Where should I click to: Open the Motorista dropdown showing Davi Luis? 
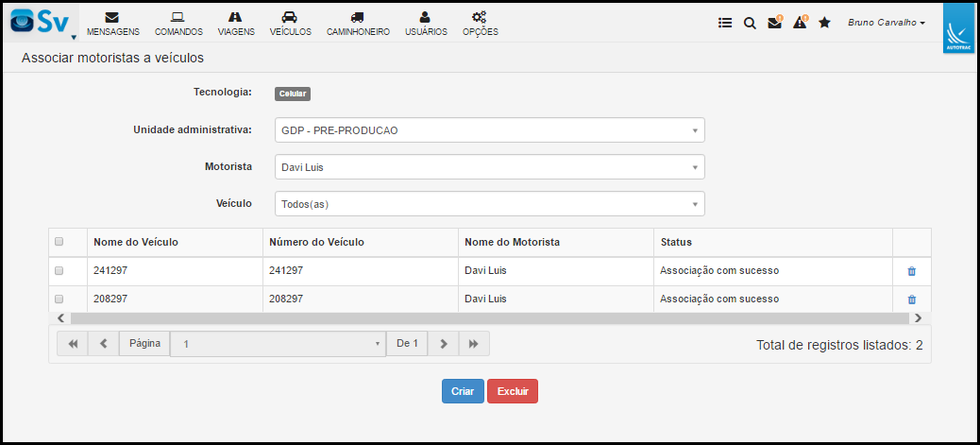[489, 167]
